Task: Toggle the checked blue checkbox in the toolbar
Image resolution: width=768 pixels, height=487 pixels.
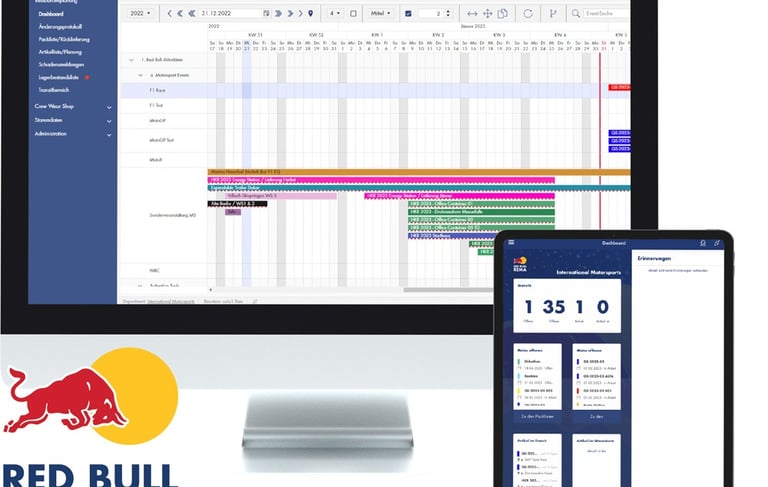Action: (408, 14)
